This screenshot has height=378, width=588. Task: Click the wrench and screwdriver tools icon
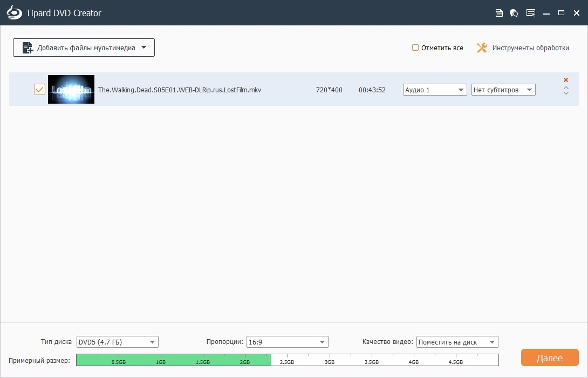[482, 48]
